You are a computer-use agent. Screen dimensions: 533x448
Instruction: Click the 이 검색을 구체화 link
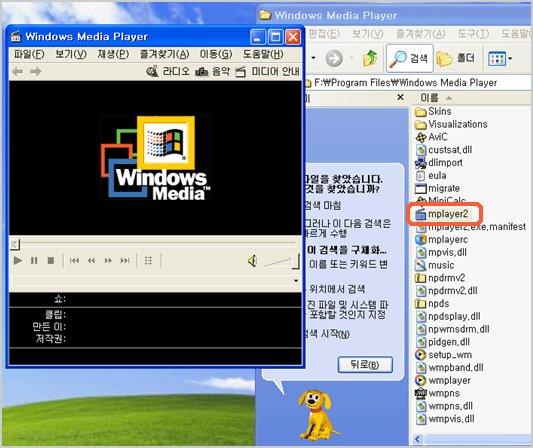346,250
